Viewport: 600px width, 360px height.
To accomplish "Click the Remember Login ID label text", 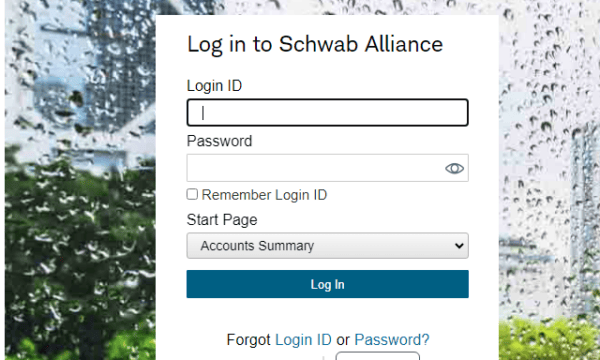I will (264, 195).
